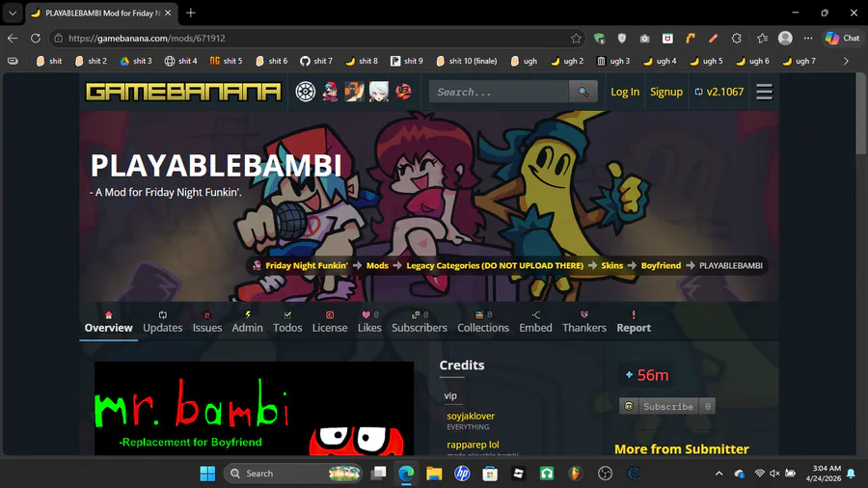
Task: Show hidden system tray icons
Action: (x=719, y=474)
